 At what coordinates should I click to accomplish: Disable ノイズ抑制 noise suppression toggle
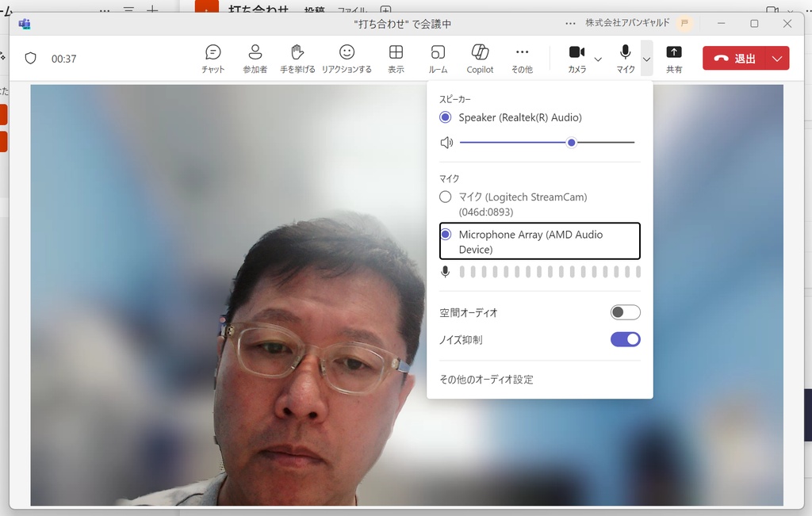pos(625,339)
